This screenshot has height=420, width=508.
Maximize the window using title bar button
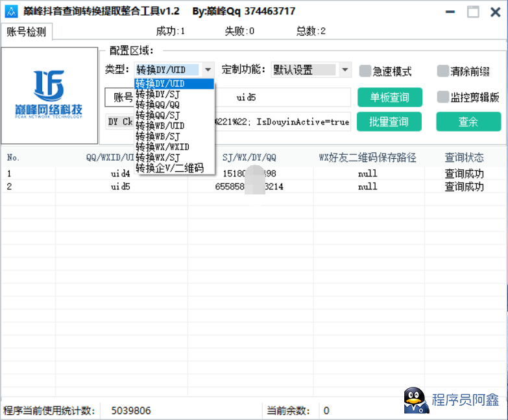[473, 12]
